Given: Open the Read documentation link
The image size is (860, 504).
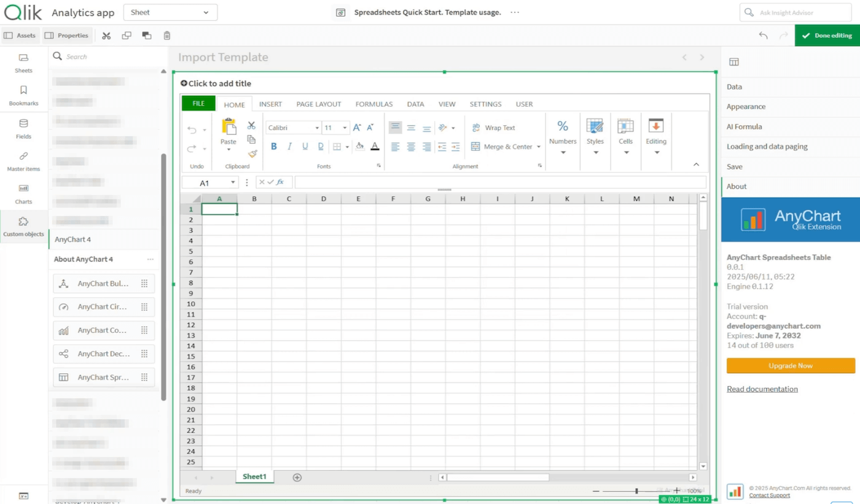Looking at the screenshot, I should click(762, 389).
